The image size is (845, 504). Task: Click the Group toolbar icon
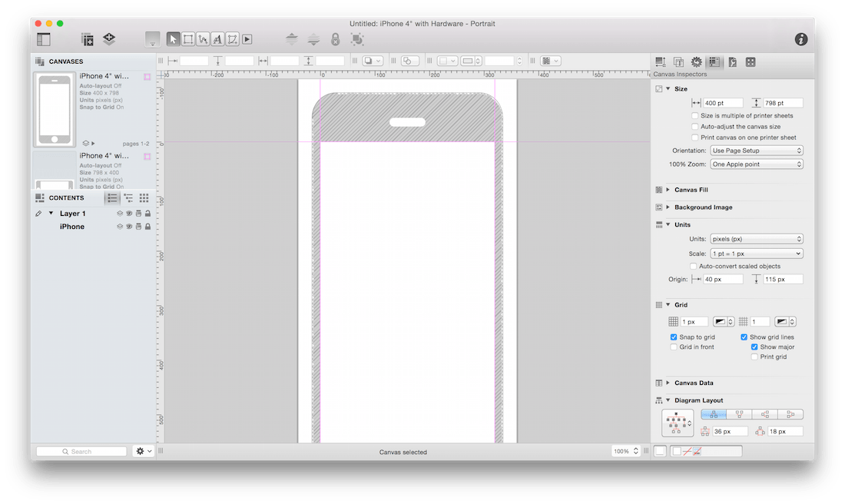(x=356, y=39)
